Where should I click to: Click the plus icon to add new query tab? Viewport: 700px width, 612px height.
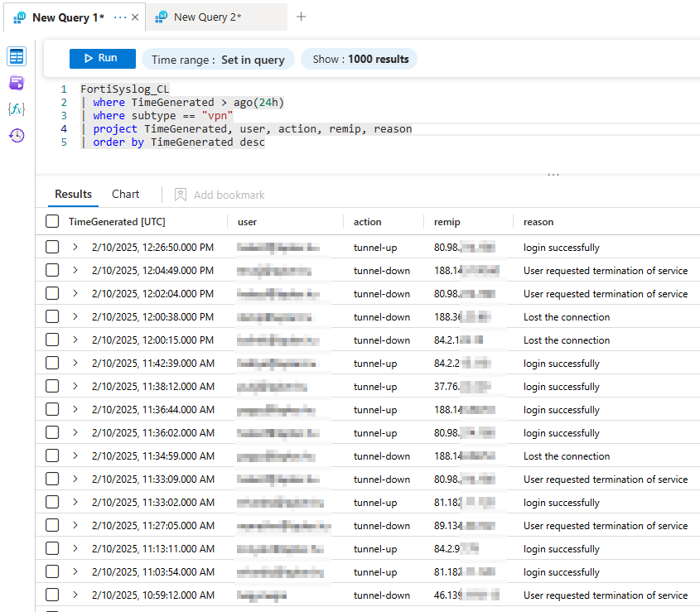(302, 17)
